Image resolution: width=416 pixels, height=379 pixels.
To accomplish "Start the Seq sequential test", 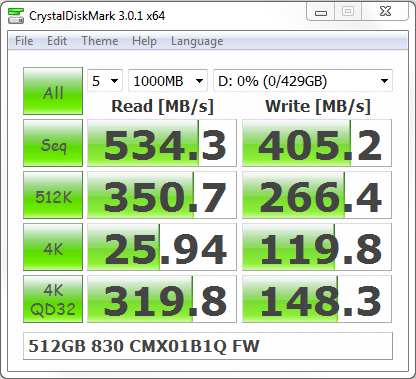I will (x=53, y=143).
